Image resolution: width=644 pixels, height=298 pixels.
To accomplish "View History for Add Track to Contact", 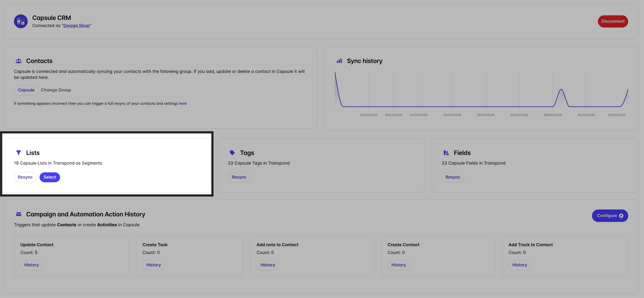I will pos(519,265).
